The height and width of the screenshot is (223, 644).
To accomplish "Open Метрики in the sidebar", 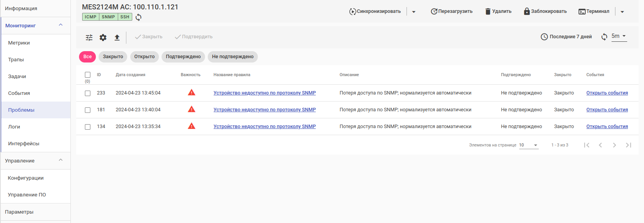I will (19, 43).
